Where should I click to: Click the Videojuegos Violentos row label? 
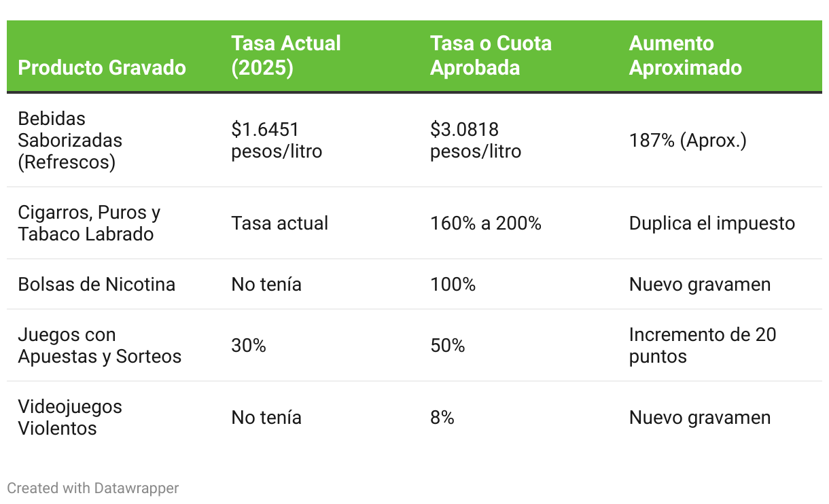pos(70,418)
